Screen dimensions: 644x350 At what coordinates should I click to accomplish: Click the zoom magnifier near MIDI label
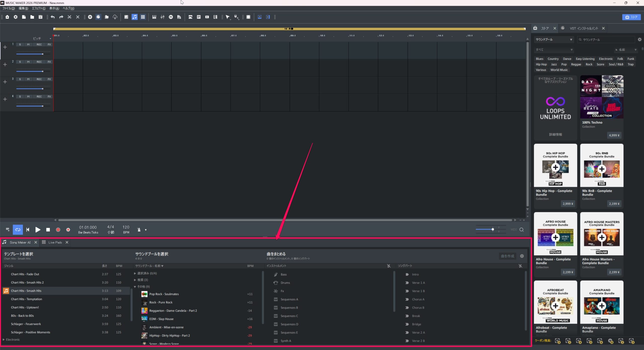[x=522, y=230]
